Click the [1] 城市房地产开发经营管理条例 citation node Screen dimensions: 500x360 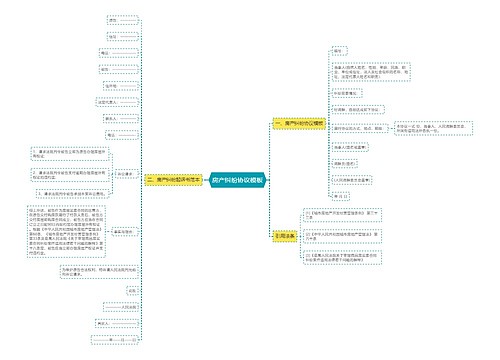pos(342,215)
